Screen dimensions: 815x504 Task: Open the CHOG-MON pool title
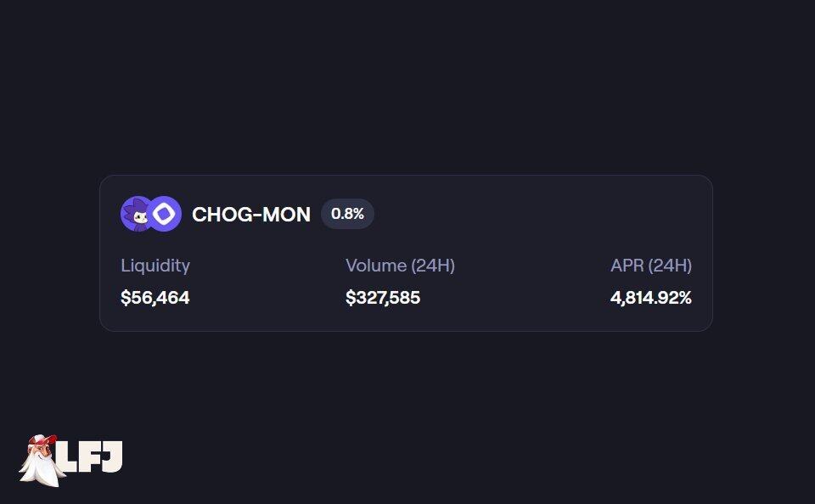(x=251, y=214)
